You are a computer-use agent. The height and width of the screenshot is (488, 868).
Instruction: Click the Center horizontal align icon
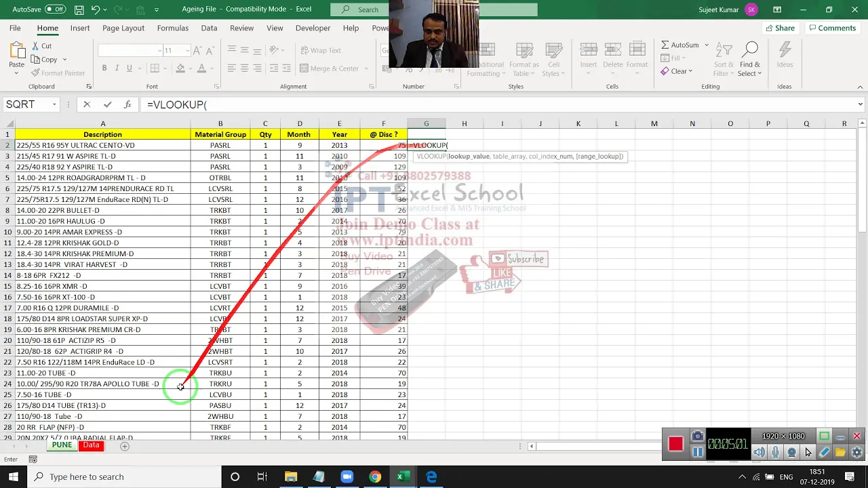244,68
